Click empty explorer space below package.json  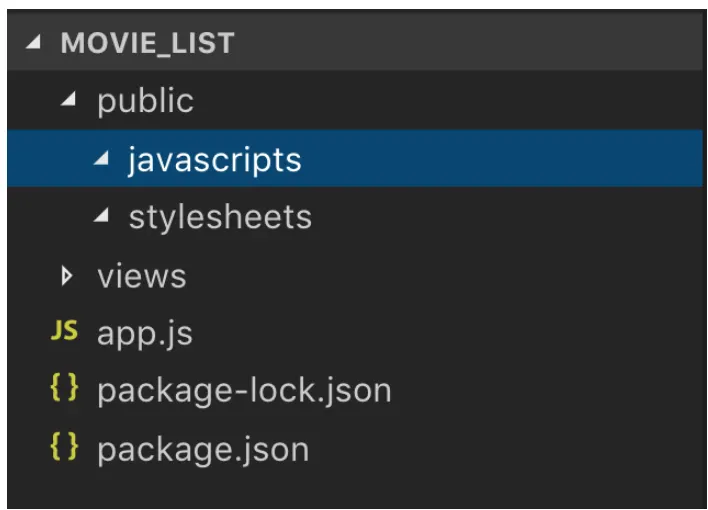(x=350, y=490)
